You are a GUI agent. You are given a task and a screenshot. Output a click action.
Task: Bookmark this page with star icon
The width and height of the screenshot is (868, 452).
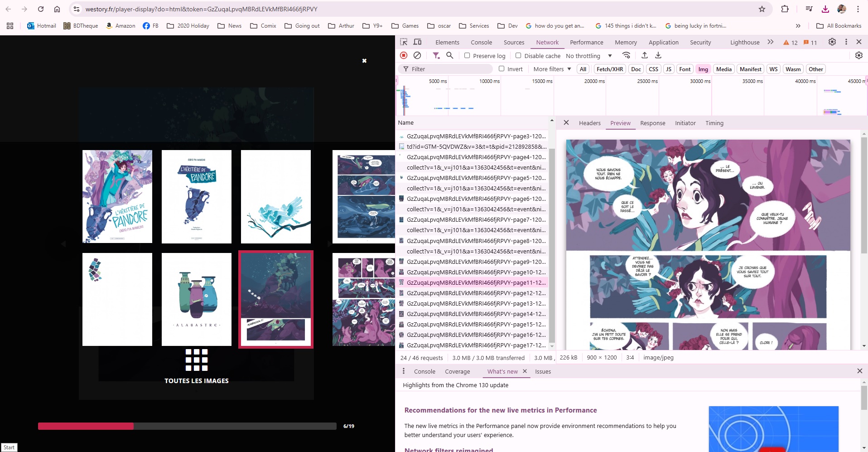click(x=762, y=9)
